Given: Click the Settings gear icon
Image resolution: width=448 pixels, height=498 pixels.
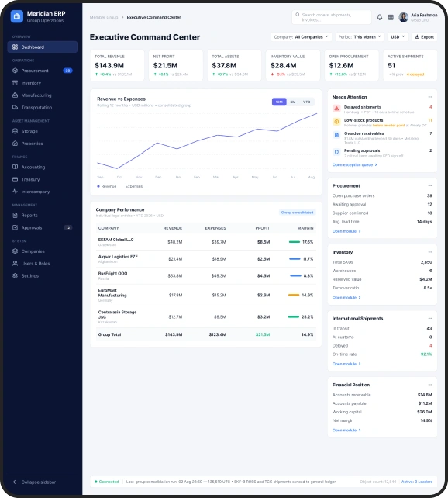Looking at the screenshot, I should point(15,275).
